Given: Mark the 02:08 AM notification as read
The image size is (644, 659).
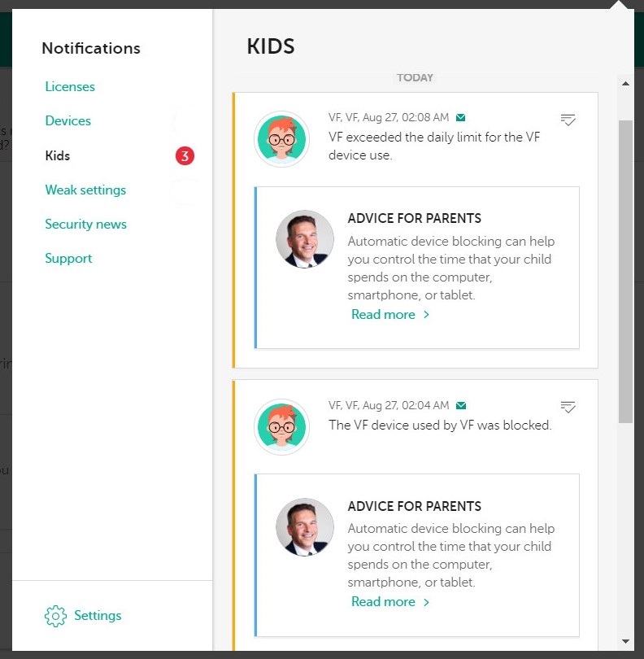Looking at the screenshot, I should pos(568,120).
